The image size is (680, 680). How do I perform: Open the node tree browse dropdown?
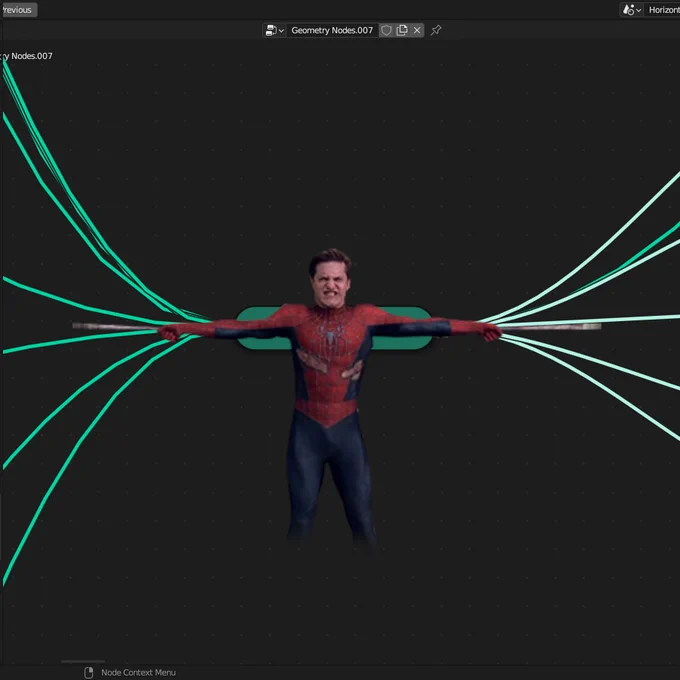click(274, 30)
